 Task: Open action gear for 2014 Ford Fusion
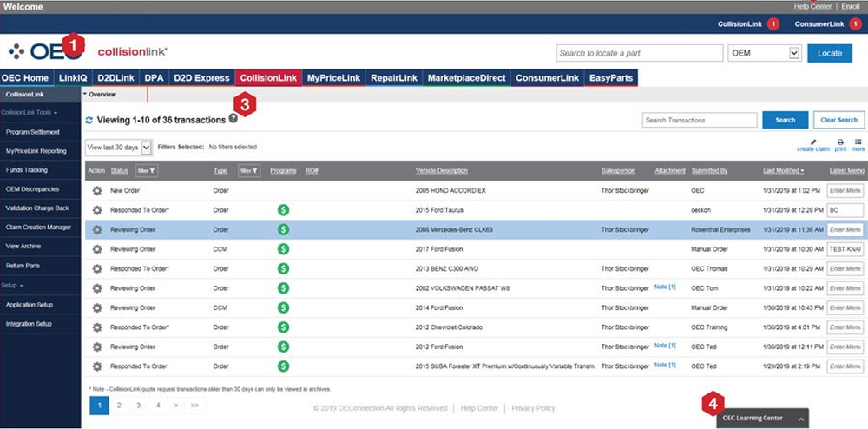[97, 307]
